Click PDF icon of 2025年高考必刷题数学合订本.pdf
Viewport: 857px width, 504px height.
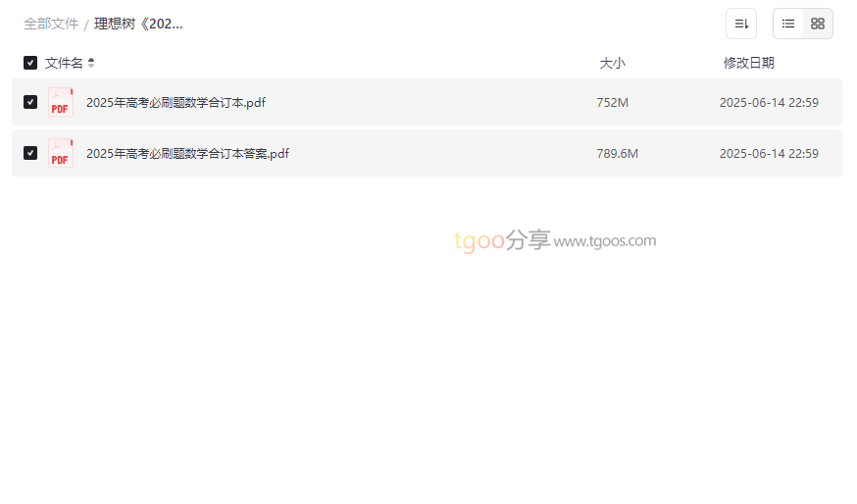click(60, 102)
